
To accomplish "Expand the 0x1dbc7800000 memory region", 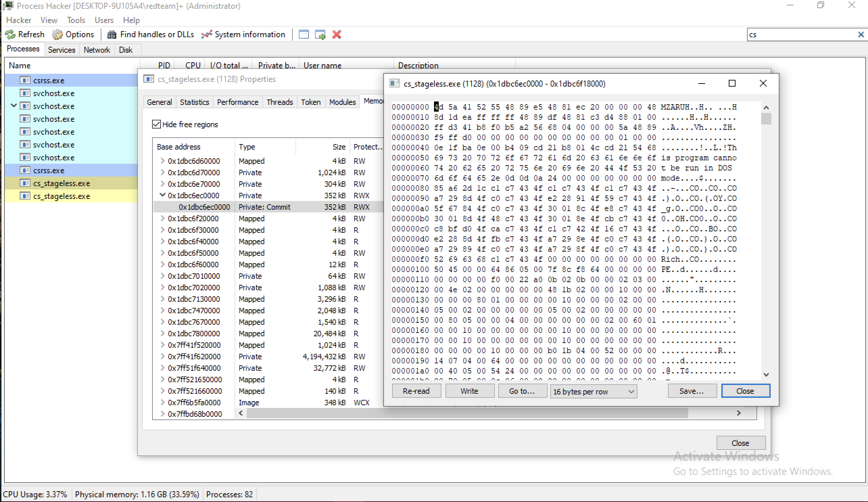I will (162, 333).
